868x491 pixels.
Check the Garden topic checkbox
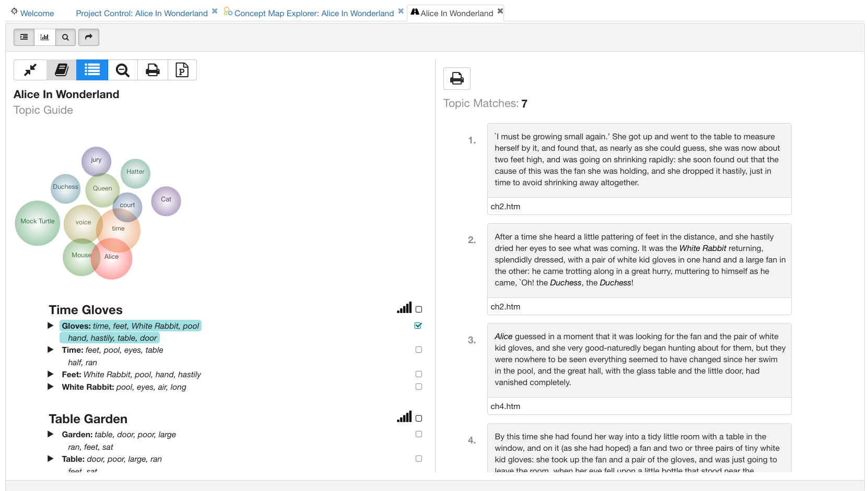pos(418,434)
